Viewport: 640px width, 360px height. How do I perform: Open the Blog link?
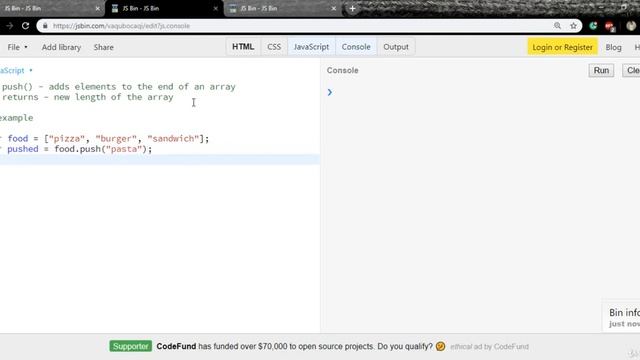tap(613, 47)
